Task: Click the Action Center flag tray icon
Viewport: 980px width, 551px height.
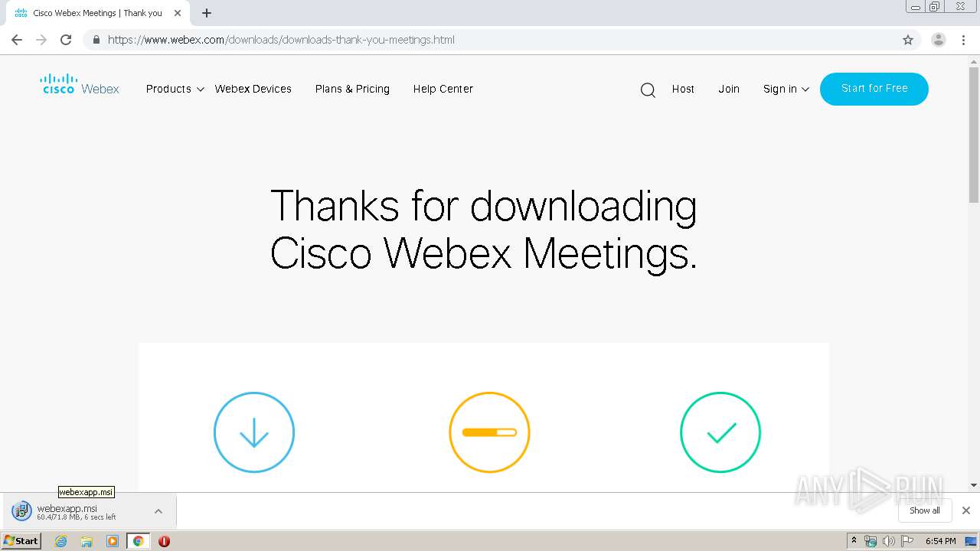Action: pyautogui.click(x=907, y=541)
